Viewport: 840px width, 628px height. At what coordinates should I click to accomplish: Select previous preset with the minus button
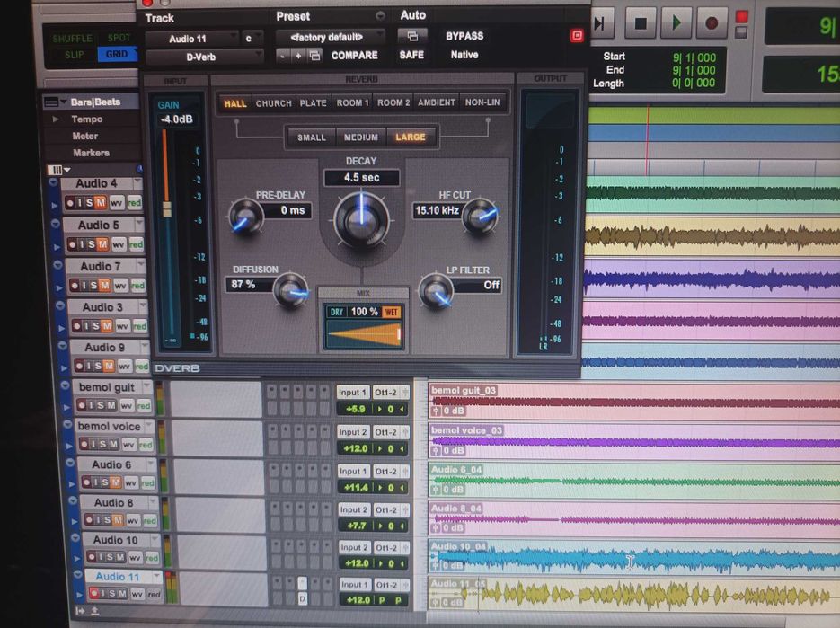pyautogui.click(x=282, y=56)
